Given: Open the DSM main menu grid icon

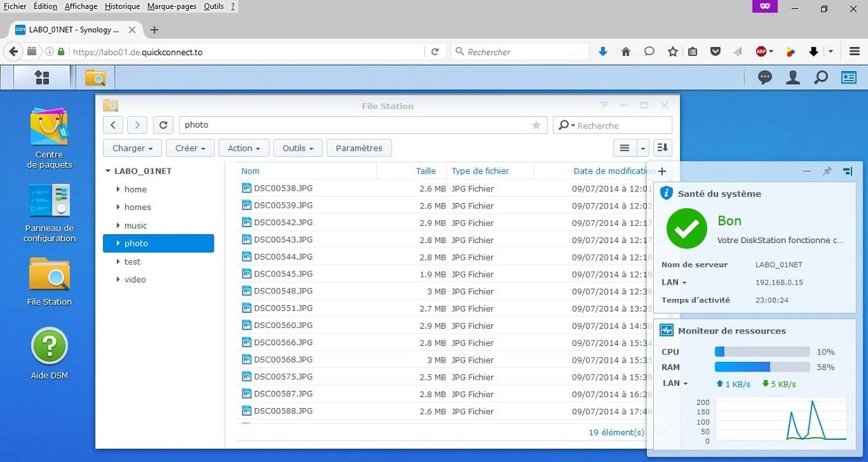Looking at the screenshot, I should 42,77.
